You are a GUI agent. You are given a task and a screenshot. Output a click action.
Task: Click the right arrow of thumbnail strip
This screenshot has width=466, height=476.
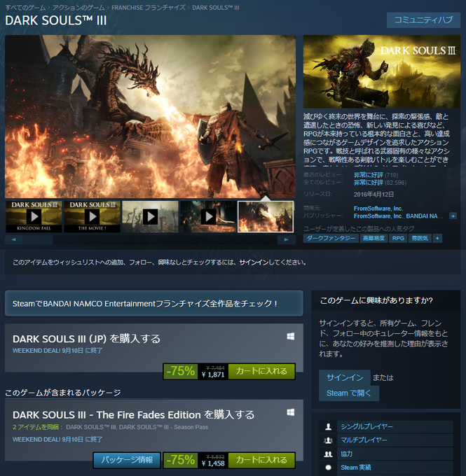click(x=287, y=240)
